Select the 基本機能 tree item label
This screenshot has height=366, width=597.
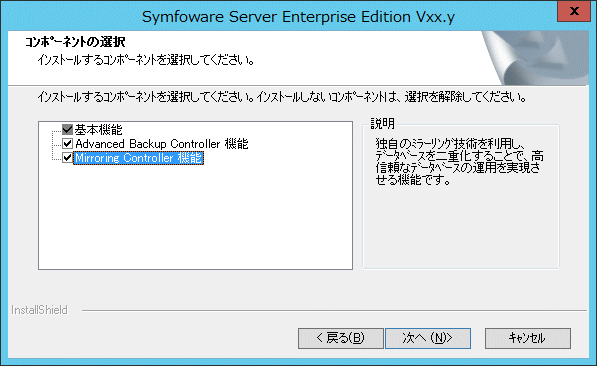pyautogui.click(x=99, y=130)
